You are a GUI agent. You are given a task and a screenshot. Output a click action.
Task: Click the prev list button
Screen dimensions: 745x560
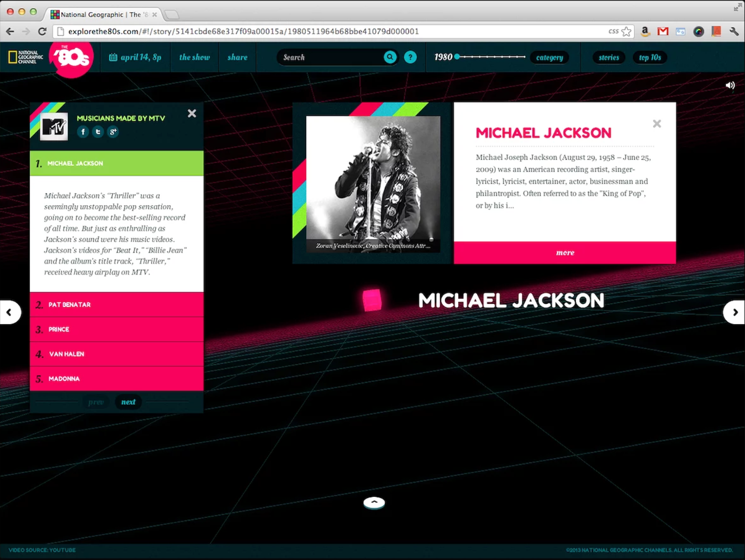coord(96,402)
